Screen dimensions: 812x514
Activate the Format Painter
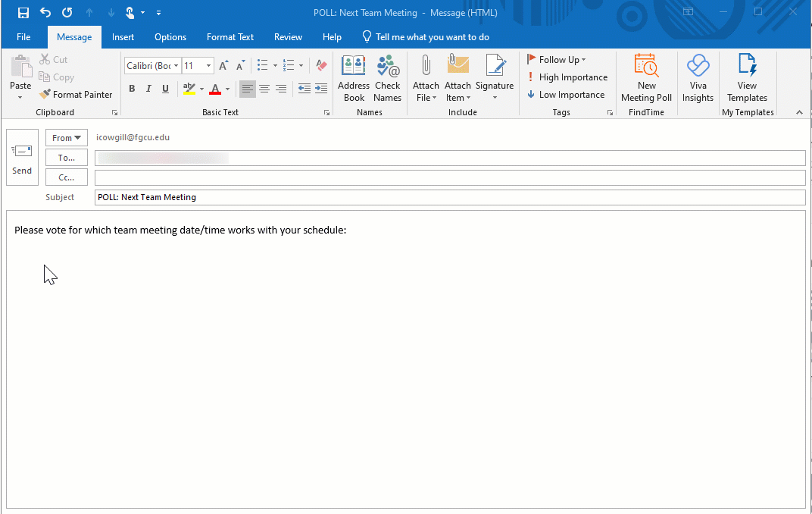click(76, 94)
